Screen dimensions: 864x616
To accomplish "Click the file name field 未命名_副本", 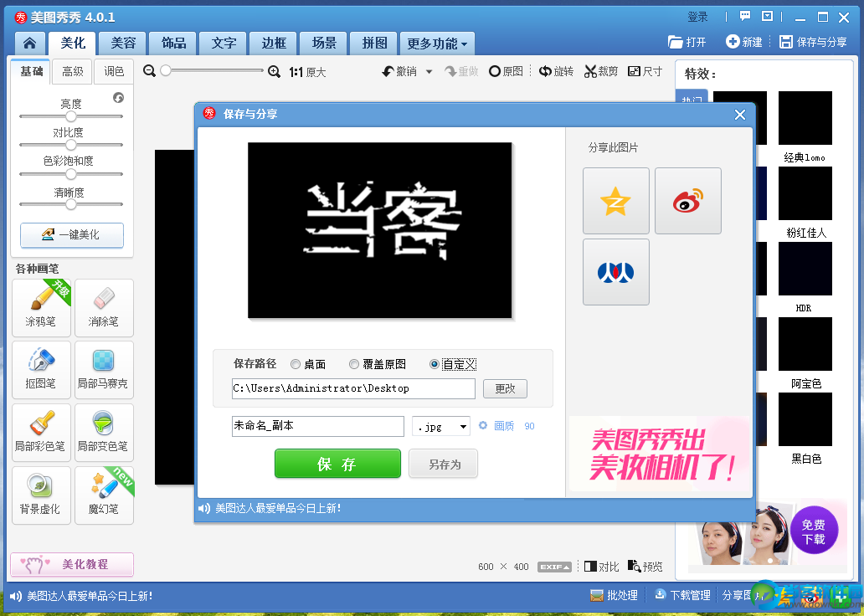I will click(x=318, y=426).
